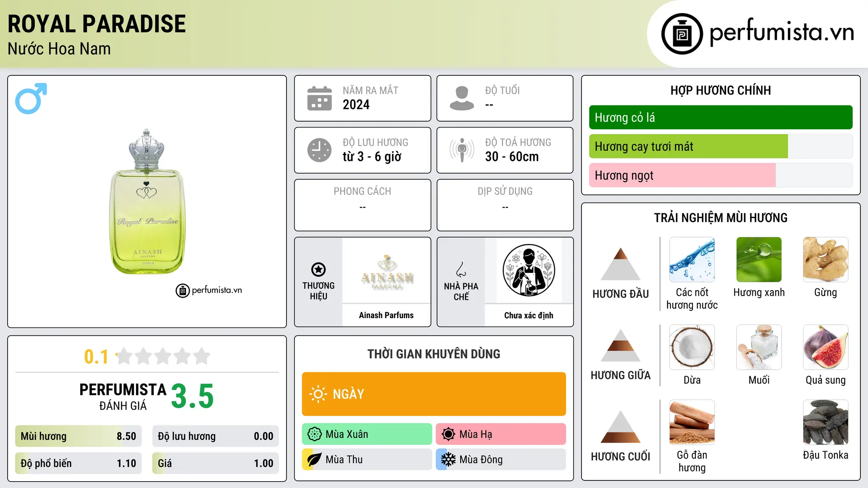Click the sun icon for Mùa Hạ
This screenshot has width=868, height=488.
tap(448, 434)
